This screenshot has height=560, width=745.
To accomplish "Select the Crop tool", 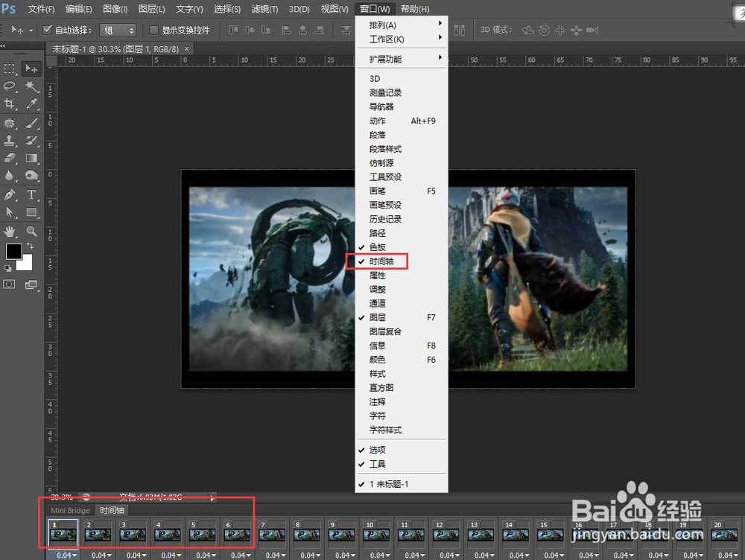I will point(10,104).
